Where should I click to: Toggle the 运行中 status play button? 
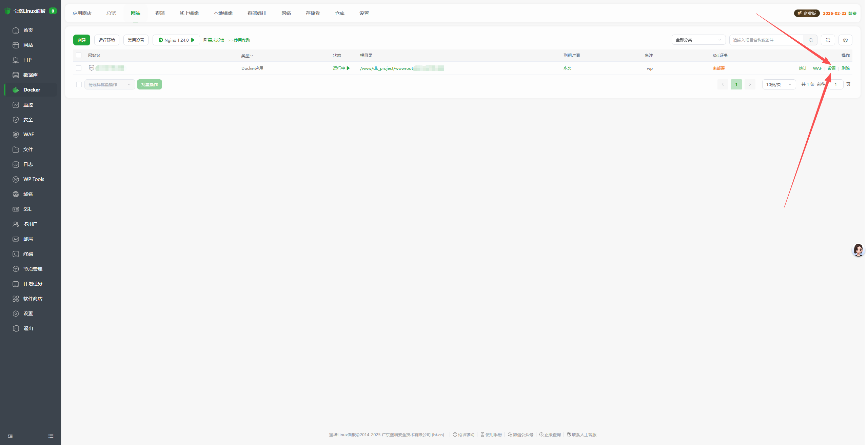point(348,68)
